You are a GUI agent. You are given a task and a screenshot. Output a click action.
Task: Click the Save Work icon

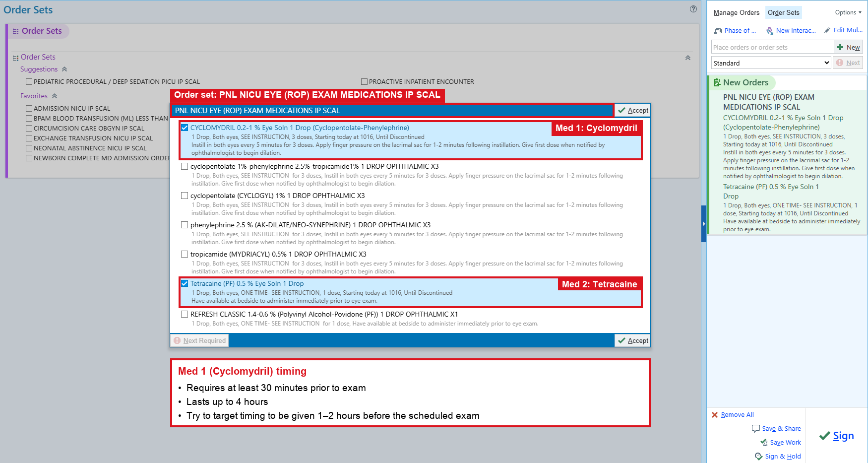764,442
